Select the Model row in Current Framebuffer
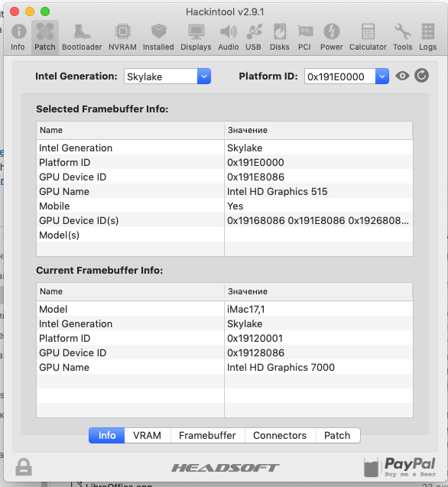 coord(225,309)
